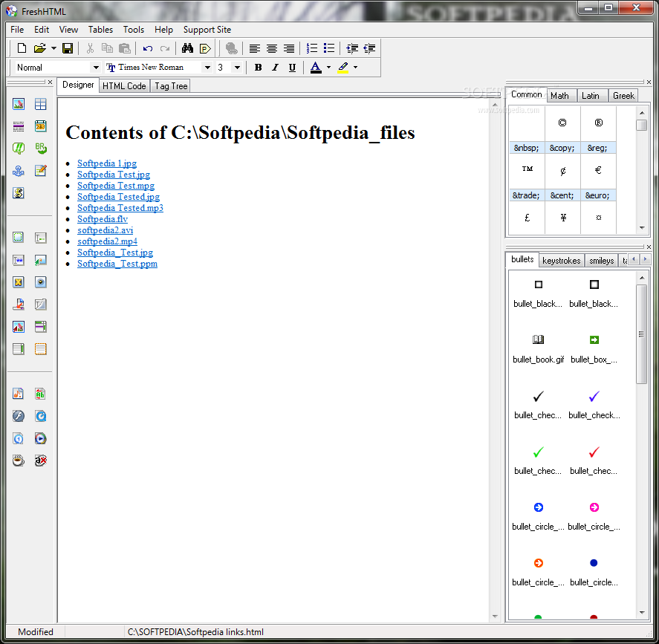The width and height of the screenshot is (659, 644).
Task: Expand the Open file dropdown arrow
Action: coord(53,48)
